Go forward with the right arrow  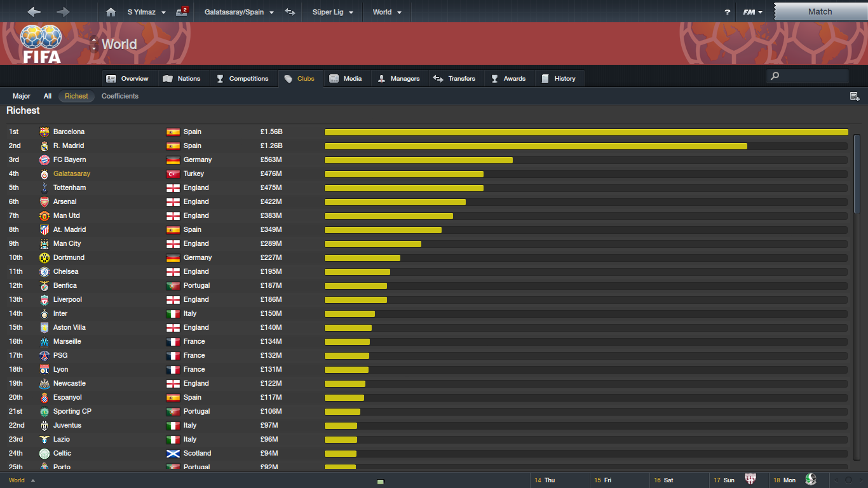coord(63,12)
